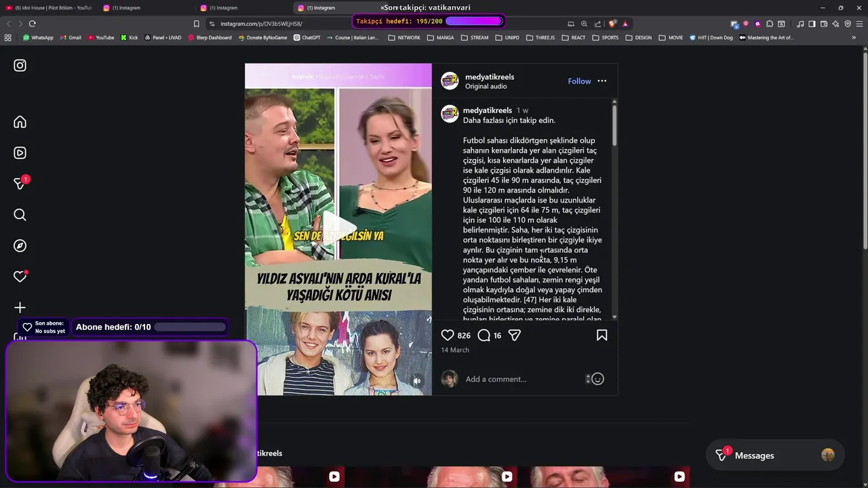Go forward in the browser
Image resolution: width=868 pixels, height=488 pixels.
pos(20,24)
